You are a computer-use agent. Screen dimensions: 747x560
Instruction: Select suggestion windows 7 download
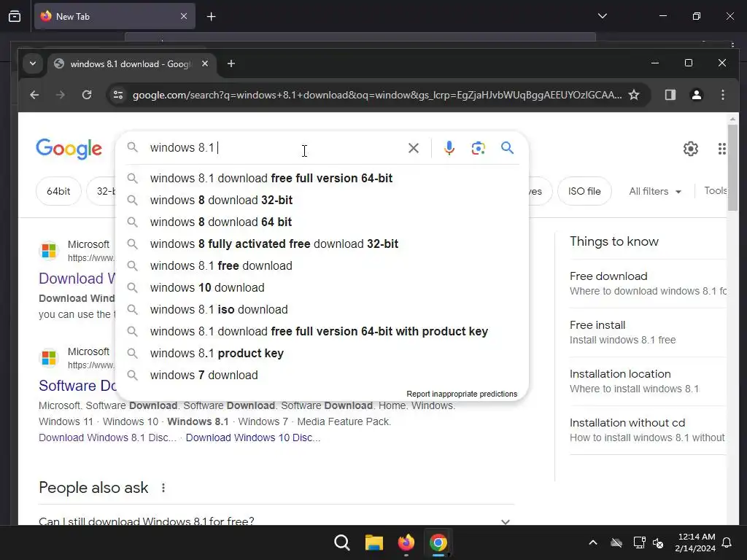coord(322,376)
